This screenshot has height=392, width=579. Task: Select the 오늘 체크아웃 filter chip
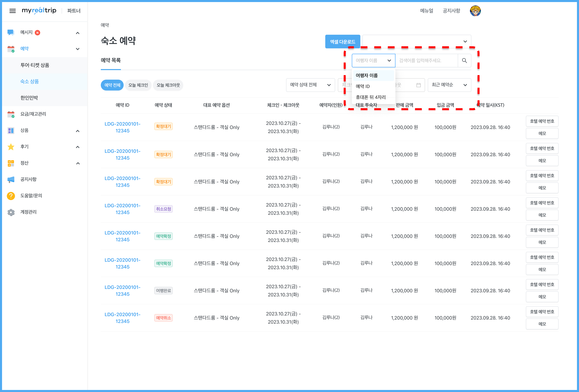pos(168,85)
